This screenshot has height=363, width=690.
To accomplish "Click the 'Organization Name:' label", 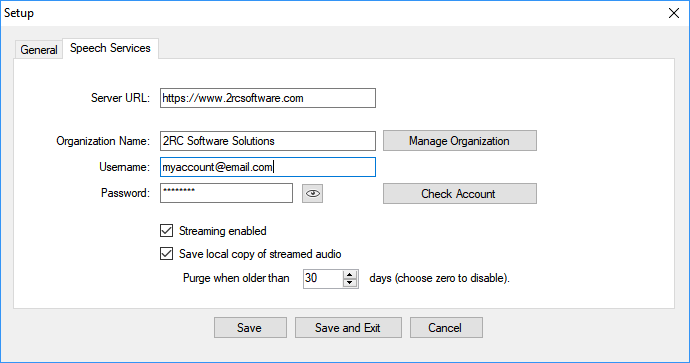I will click(x=103, y=141).
